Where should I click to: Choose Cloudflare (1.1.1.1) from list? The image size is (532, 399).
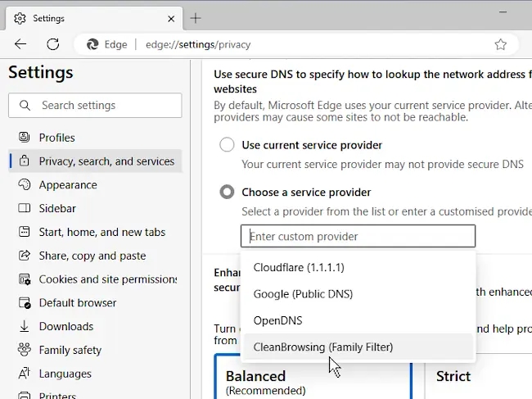358,268
